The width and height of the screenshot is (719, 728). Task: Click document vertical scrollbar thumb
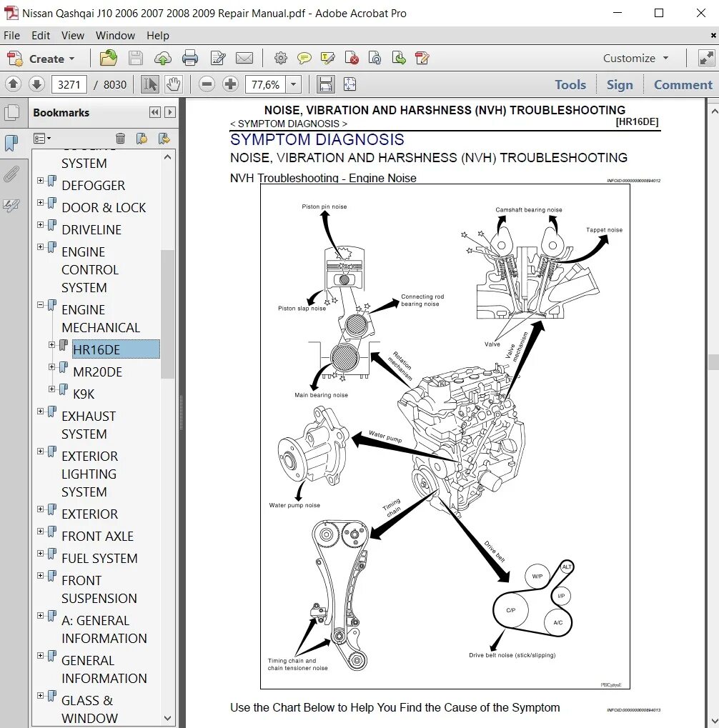pos(714,362)
